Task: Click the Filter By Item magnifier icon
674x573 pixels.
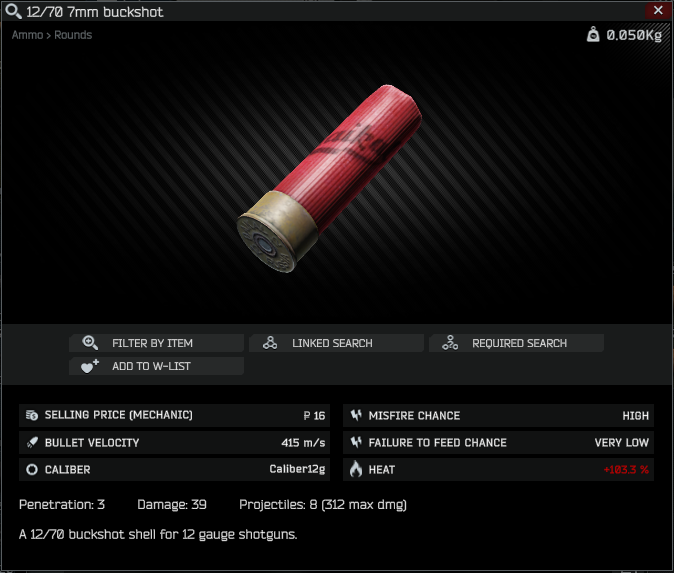Action: (x=90, y=343)
